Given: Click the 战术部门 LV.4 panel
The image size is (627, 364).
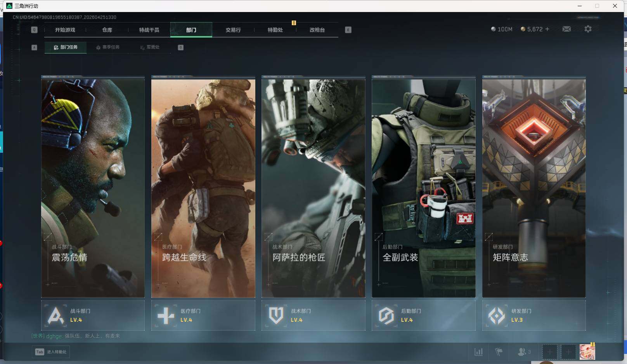Looking at the screenshot, I should (313, 316).
